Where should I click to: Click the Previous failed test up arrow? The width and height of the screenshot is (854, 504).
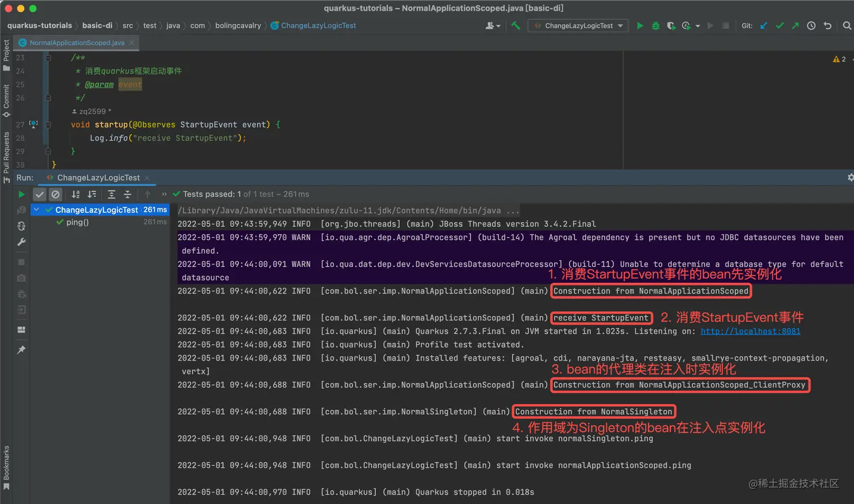pyautogui.click(x=148, y=194)
